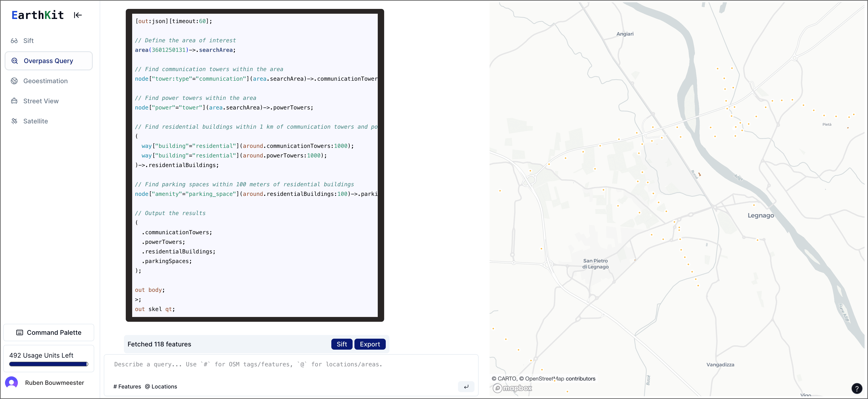Go to Street View section
The height and width of the screenshot is (399, 868).
click(41, 101)
